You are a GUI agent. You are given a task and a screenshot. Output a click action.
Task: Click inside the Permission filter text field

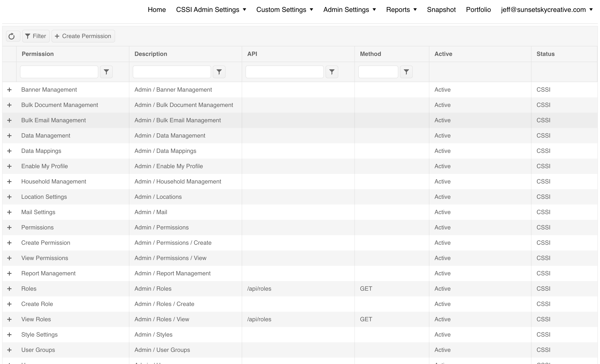(x=59, y=72)
